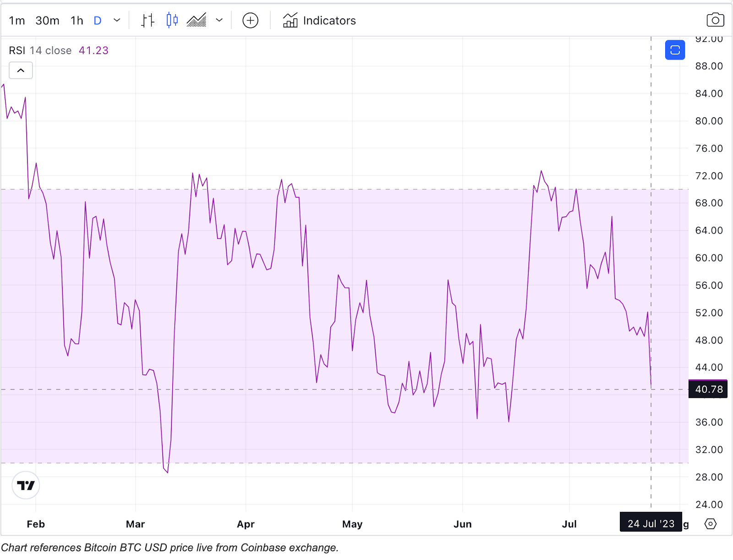Click the 52.00 scale value
733x560 pixels.
709,313
